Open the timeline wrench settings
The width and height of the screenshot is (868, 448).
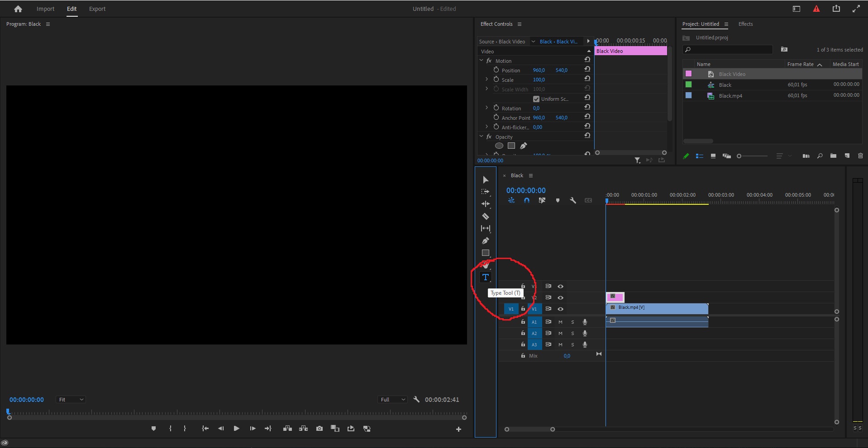pyautogui.click(x=573, y=200)
